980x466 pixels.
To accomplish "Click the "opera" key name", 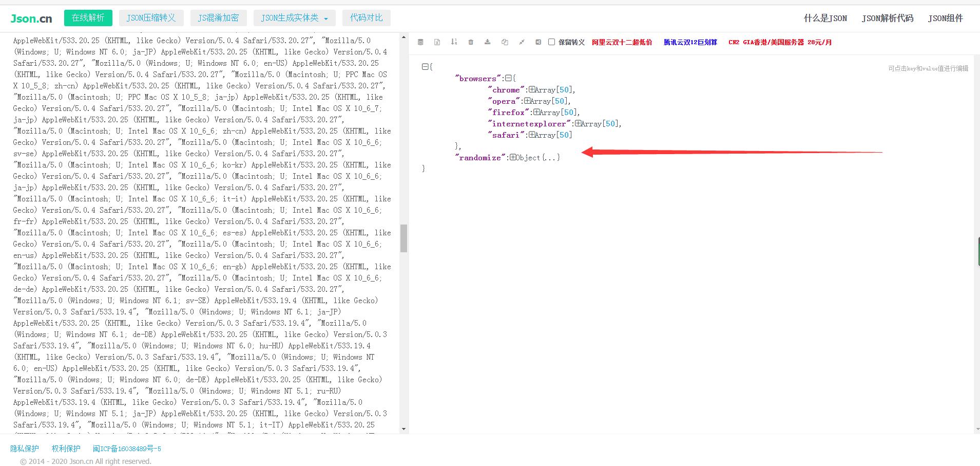I will coord(504,101).
